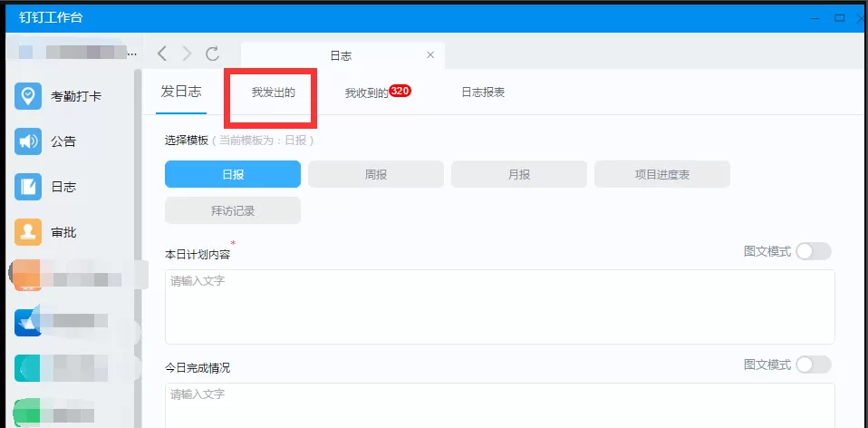Choose the 月报 template
The width and height of the screenshot is (868, 428).
518,174
